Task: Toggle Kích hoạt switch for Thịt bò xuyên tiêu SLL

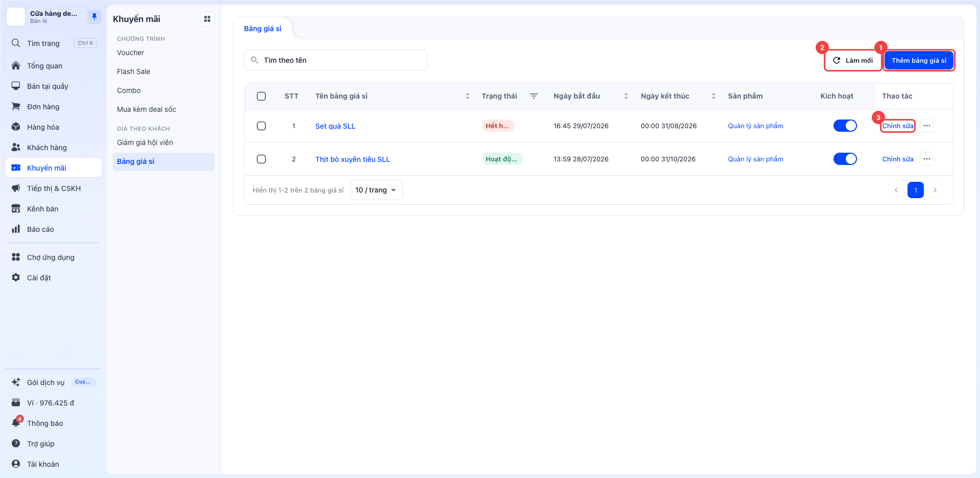Action: [845, 159]
